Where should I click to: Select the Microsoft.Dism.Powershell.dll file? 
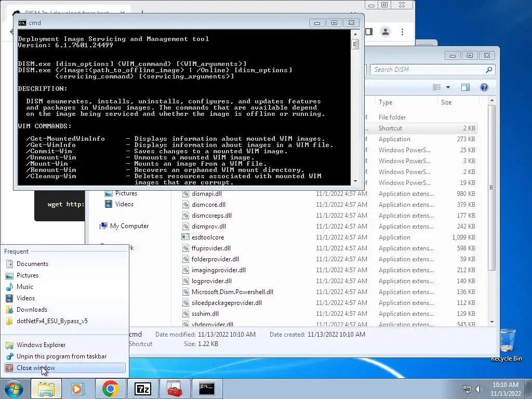[232, 292]
